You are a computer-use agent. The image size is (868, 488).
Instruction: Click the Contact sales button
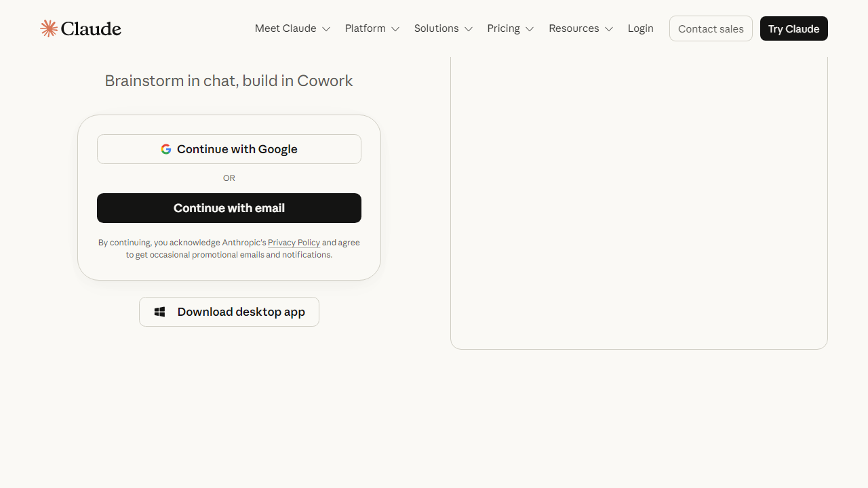click(711, 28)
